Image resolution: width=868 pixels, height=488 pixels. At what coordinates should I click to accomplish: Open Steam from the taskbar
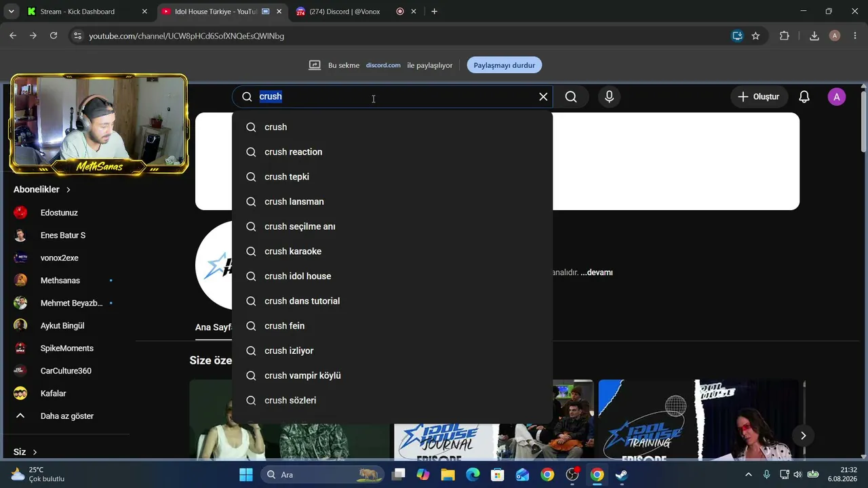(622, 474)
